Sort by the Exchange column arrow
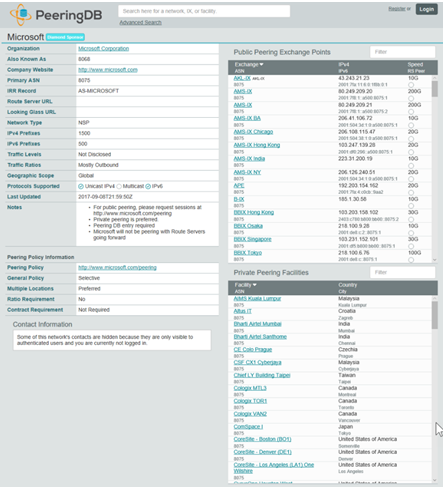Image resolution: width=443 pixels, height=487 pixels. (261, 64)
